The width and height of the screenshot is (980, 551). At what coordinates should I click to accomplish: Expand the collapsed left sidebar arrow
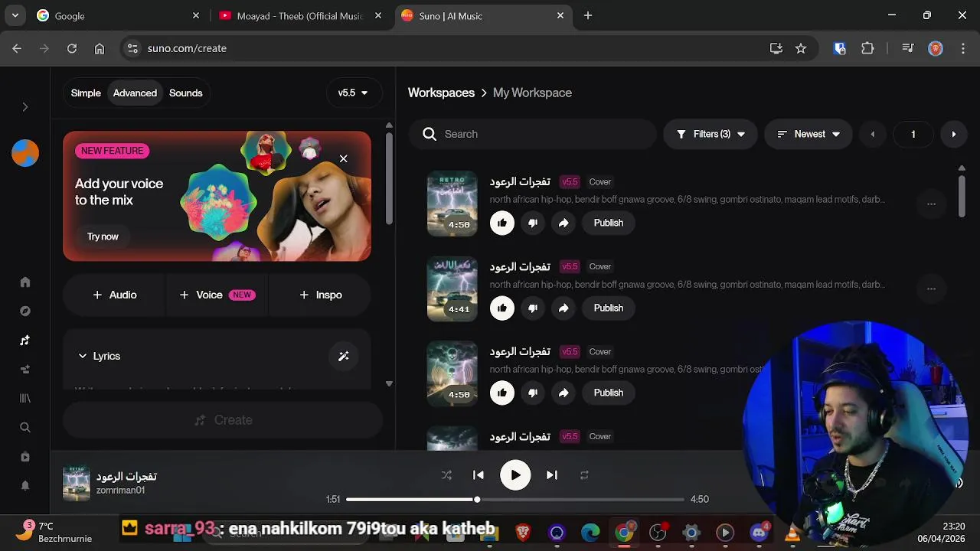click(25, 107)
